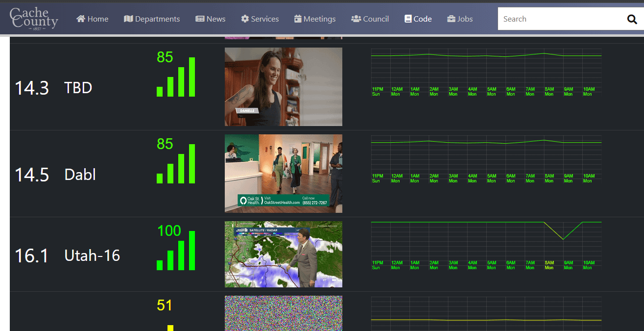Open the Departments menu

[x=152, y=19]
